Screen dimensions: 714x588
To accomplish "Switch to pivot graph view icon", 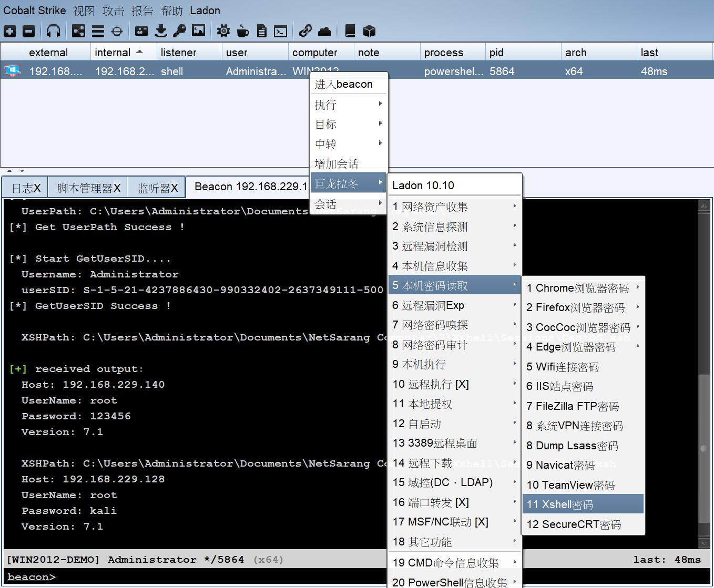I will coord(78,32).
